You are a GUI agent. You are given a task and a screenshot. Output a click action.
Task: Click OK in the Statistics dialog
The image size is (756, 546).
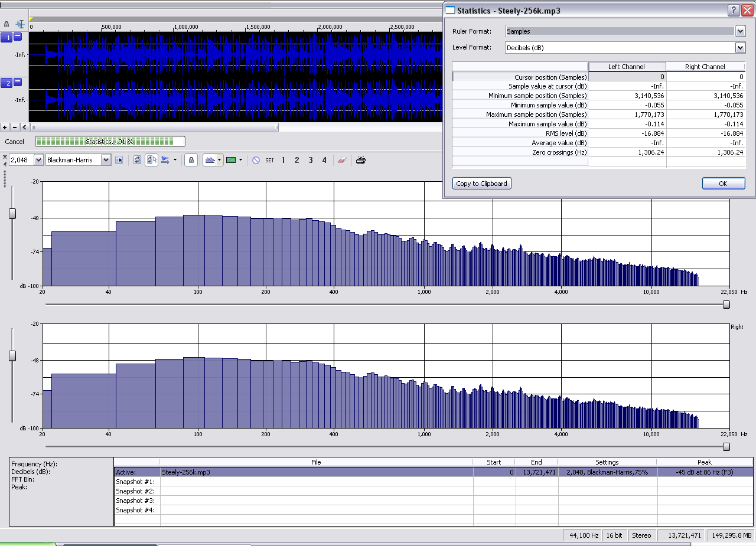724,184
